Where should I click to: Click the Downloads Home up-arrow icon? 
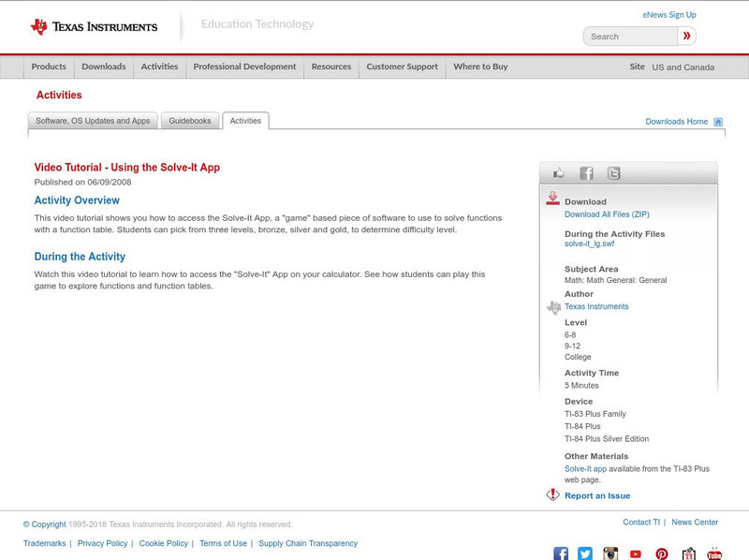(717, 121)
